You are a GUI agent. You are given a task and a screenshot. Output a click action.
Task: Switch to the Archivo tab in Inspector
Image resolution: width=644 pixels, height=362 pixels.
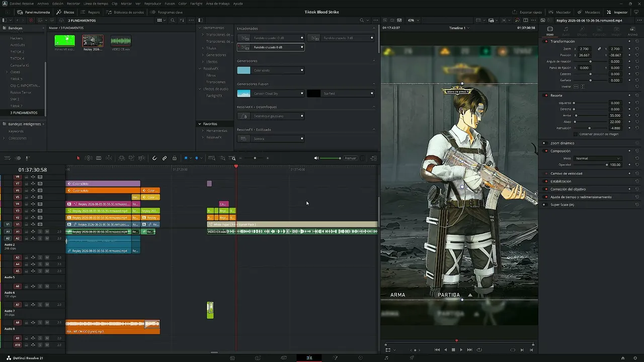pyautogui.click(x=632, y=31)
